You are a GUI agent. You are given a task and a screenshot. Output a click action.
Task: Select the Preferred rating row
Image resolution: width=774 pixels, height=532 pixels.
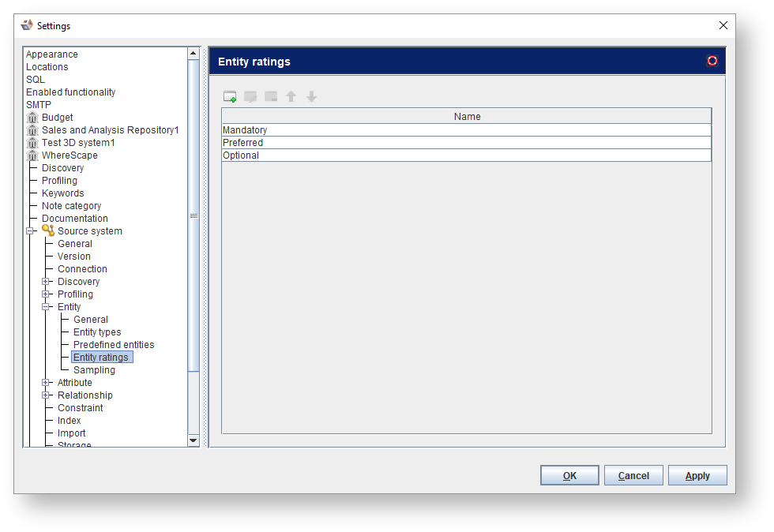pyautogui.click(x=467, y=143)
